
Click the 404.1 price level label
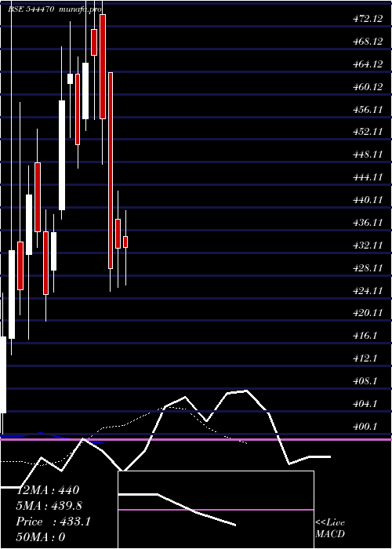coord(365,404)
